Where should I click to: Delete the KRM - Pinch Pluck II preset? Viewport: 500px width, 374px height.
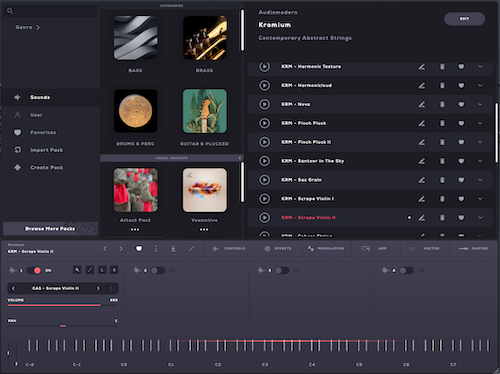point(442,142)
